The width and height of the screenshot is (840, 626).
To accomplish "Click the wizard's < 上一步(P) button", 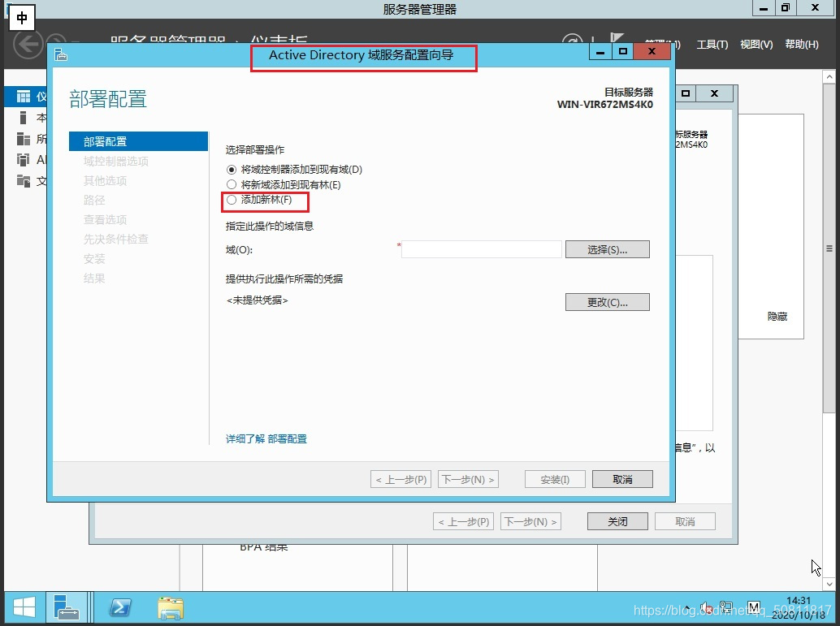I will [401, 479].
